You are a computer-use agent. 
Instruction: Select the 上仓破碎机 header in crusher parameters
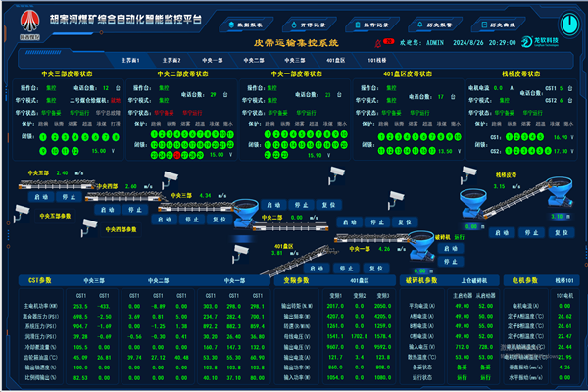pos(471,280)
